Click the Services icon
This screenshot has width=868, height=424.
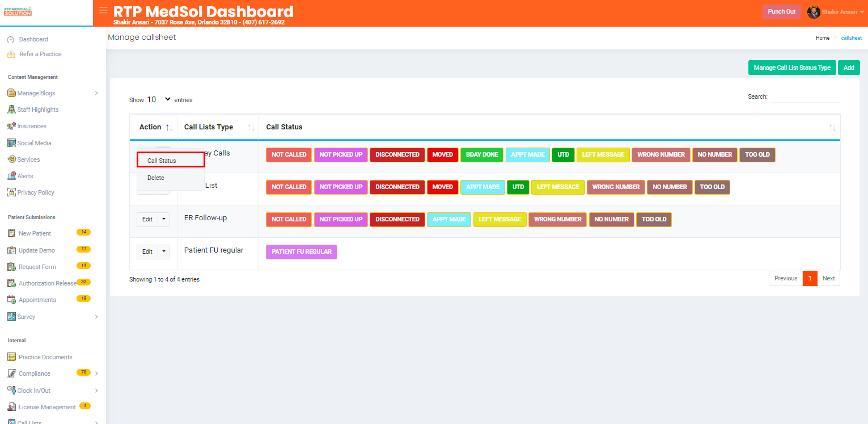tap(11, 159)
